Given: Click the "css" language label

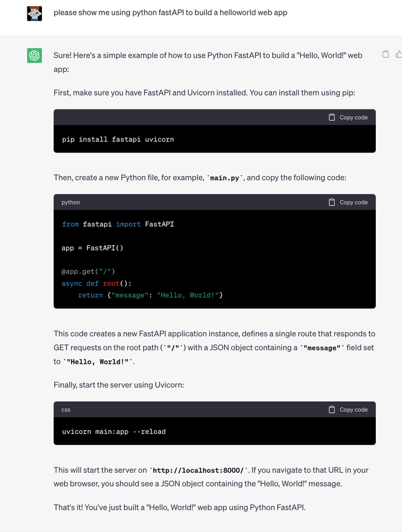Looking at the screenshot, I should tap(66, 410).
